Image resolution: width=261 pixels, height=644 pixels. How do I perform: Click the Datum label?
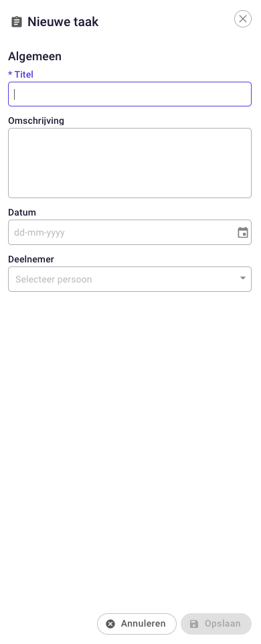coord(22,212)
